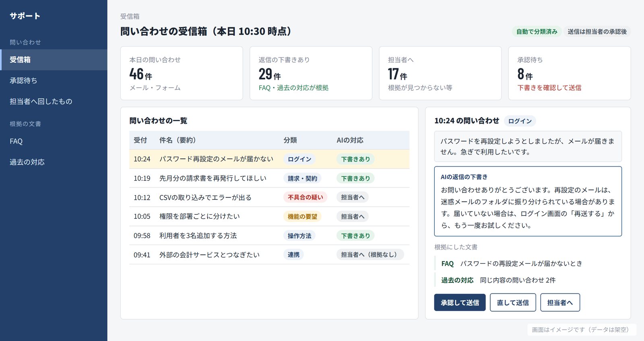
Task: Click the 自動で分類済み badge
Action: click(x=537, y=32)
